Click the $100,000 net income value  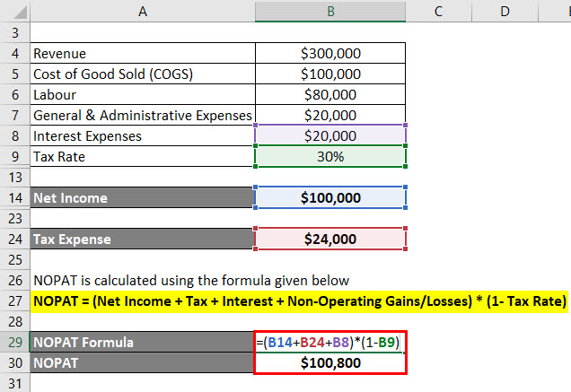330,198
